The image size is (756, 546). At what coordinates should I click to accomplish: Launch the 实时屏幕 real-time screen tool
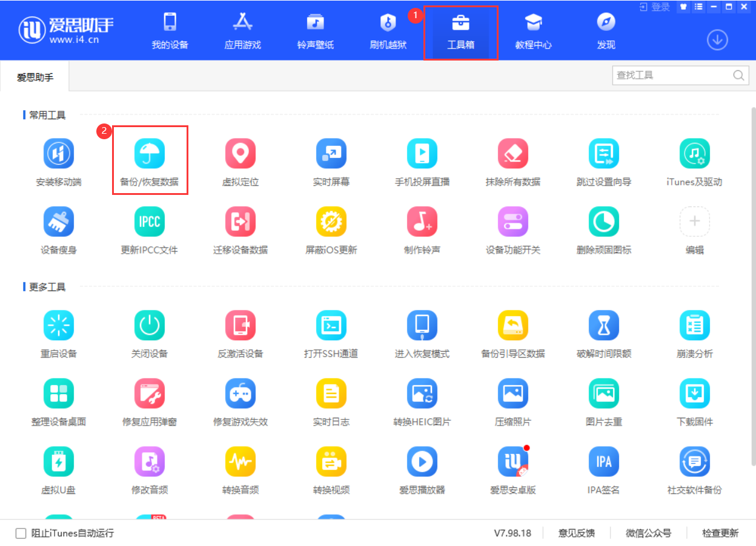331,160
